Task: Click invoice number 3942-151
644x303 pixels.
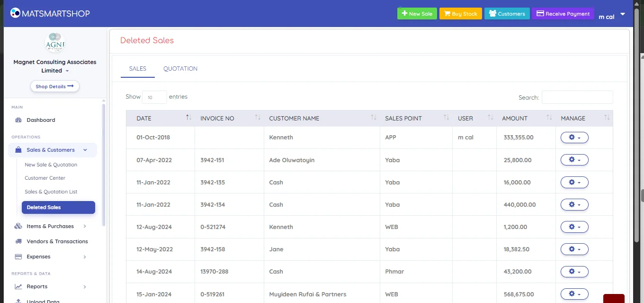Action: pyautogui.click(x=213, y=160)
